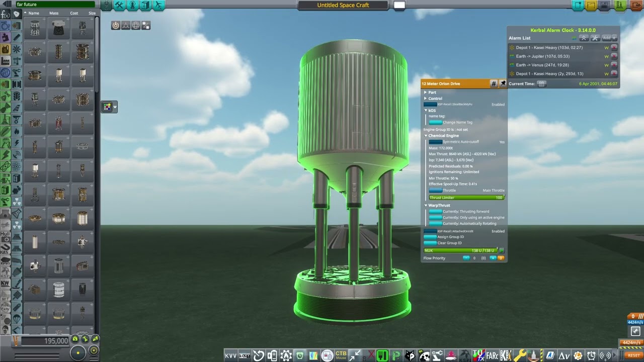Viewport: 644px width, 362px height.
Task: Open the wrench toolbar icon
Action: click(x=520, y=356)
